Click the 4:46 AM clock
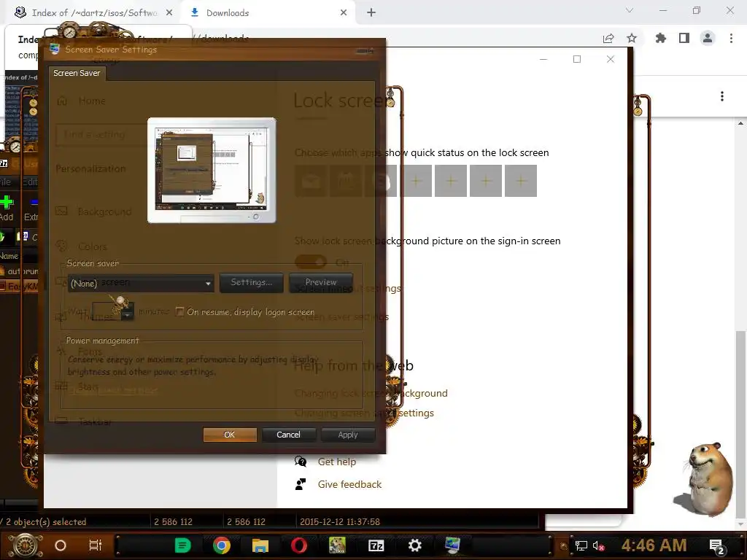747x560 pixels. pyautogui.click(x=654, y=545)
